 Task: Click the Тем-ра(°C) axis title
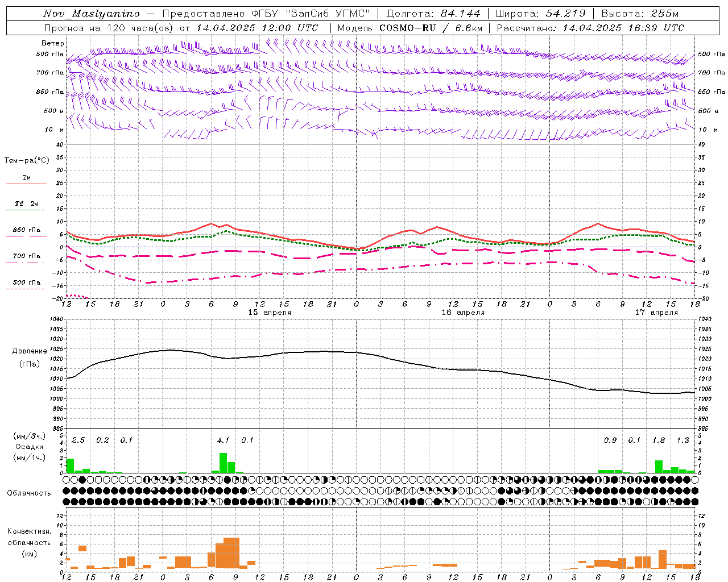27,161
